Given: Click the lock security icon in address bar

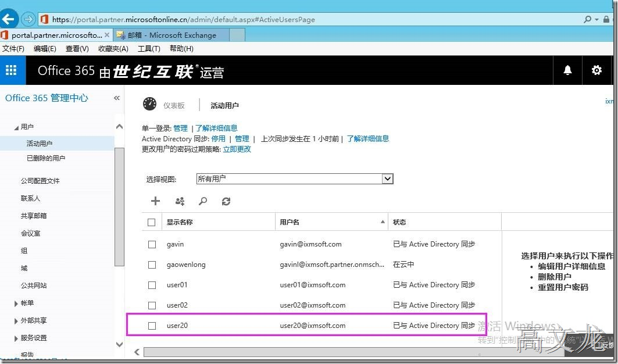Looking at the screenshot, I should 606,19.
